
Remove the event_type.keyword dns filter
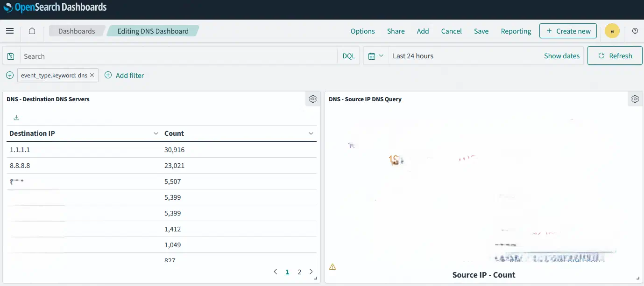point(92,75)
